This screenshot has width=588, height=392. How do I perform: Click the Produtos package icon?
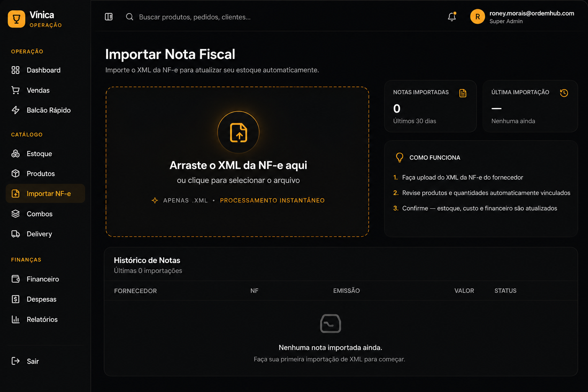point(15,173)
